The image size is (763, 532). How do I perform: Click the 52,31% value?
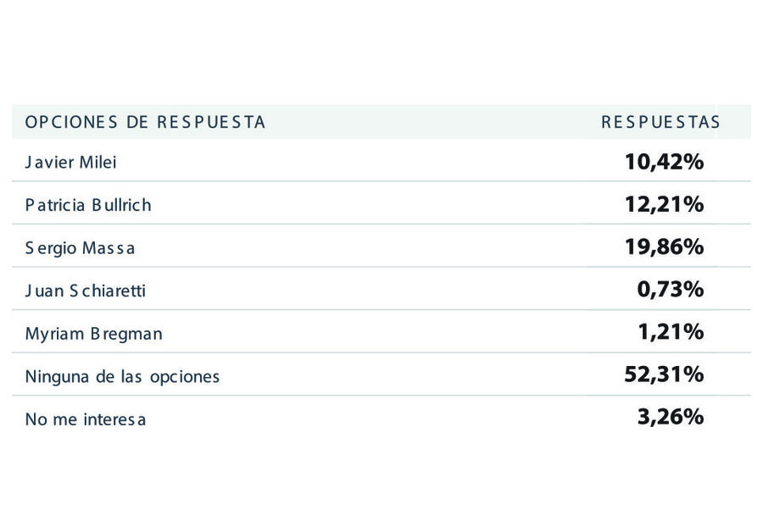point(664,374)
